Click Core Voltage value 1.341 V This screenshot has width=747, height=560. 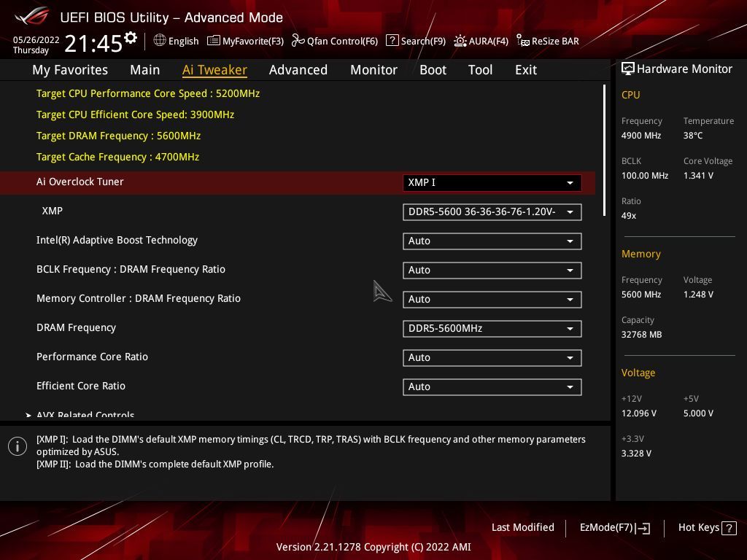[x=698, y=176]
